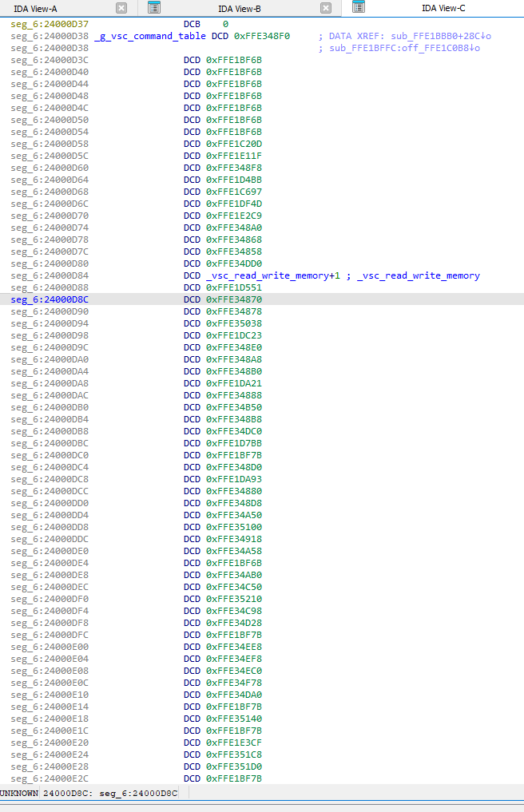Screen dimensions: 524x812
Task: Click value 0xFFE34888
Action: [234, 395]
